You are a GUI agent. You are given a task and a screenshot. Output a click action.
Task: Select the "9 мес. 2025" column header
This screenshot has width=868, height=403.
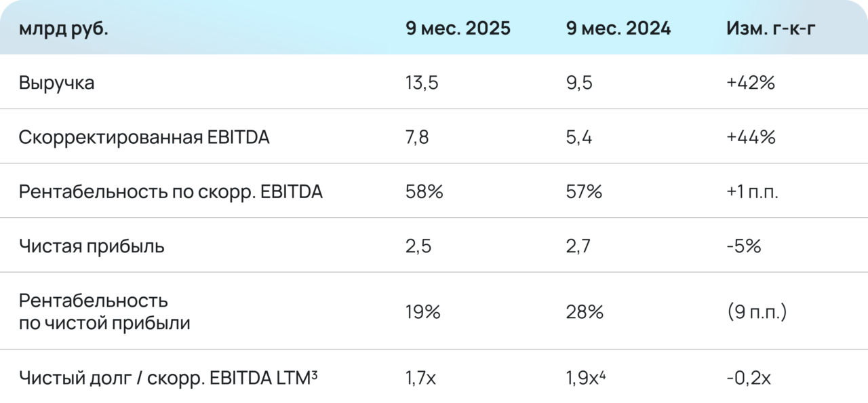[x=458, y=28]
